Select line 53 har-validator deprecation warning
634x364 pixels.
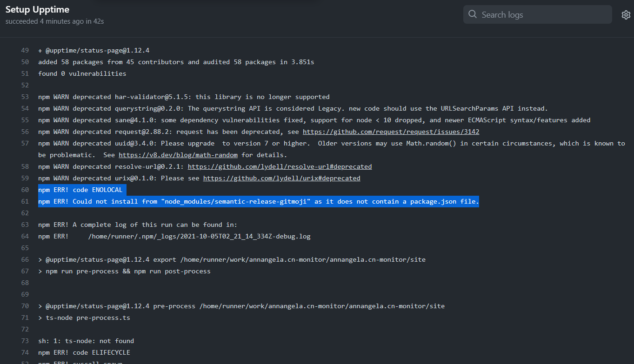[x=24, y=97]
